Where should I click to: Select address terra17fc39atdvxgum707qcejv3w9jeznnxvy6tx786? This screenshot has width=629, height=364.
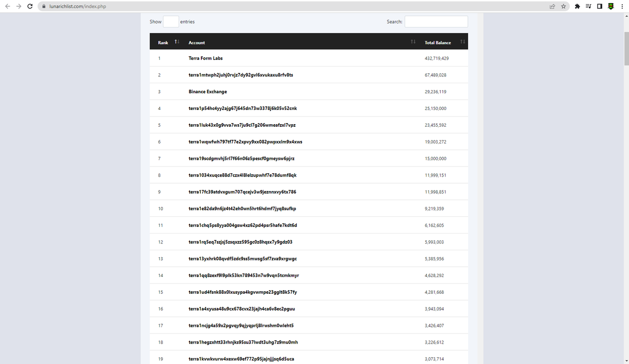click(242, 192)
